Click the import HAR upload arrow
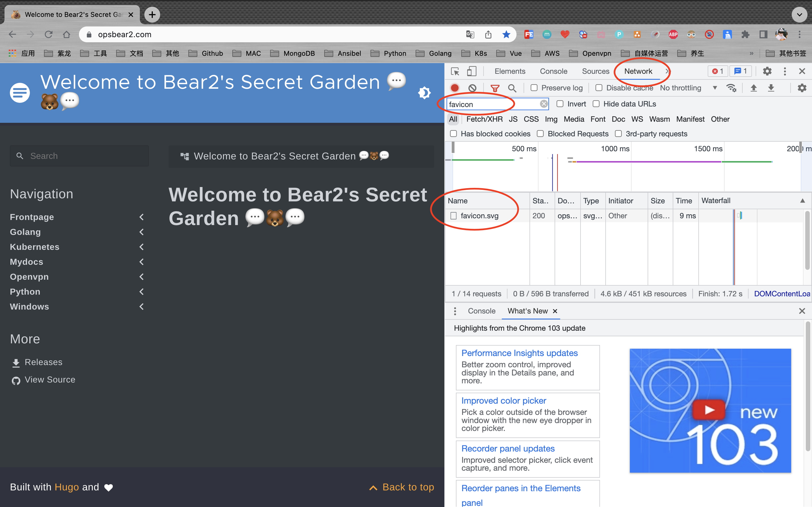Viewport: 812px width, 507px height. click(x=754, y=88)
